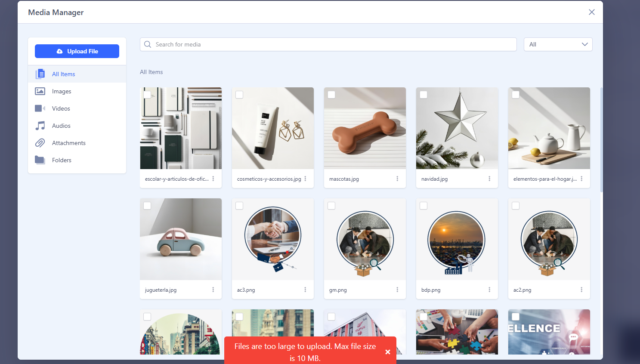Select checkbox on elementos-para-el-hogar image
640x364 pixels.
[516, 95]
